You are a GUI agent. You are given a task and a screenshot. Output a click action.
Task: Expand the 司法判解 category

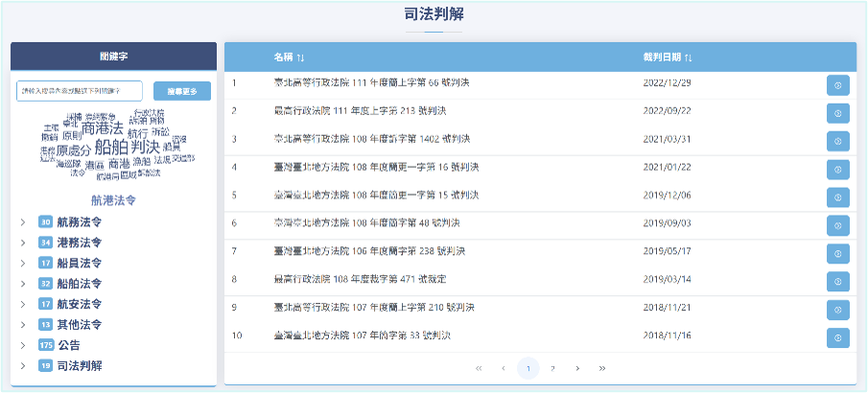[23, 366]
